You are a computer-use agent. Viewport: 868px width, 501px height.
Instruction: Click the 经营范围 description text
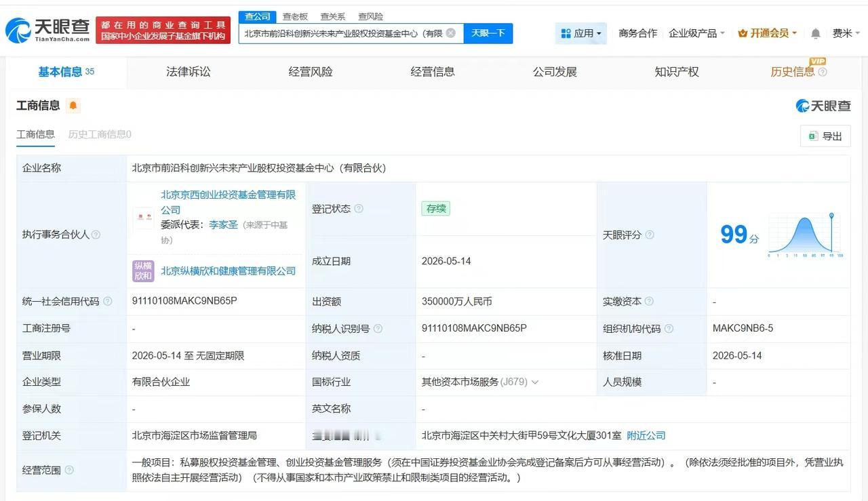coord(488,470)
